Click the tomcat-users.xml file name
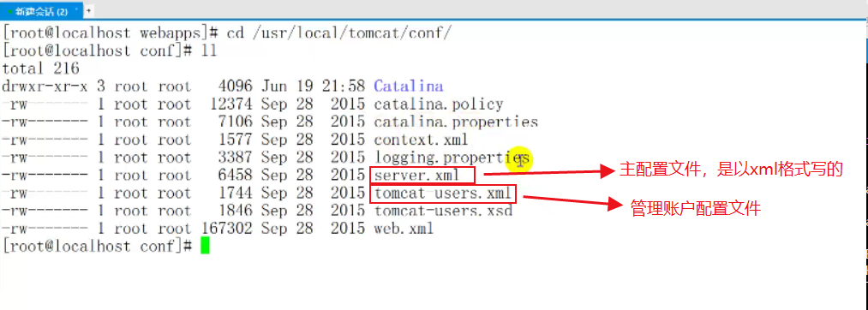This screenshot has width=868, height=310. [443, 194]
